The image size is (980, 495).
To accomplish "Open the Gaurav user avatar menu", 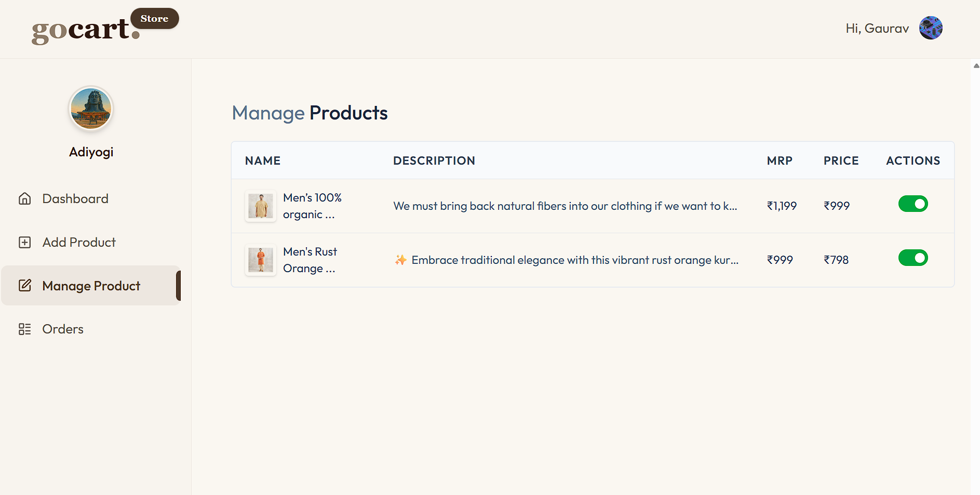I will [931, 28].
